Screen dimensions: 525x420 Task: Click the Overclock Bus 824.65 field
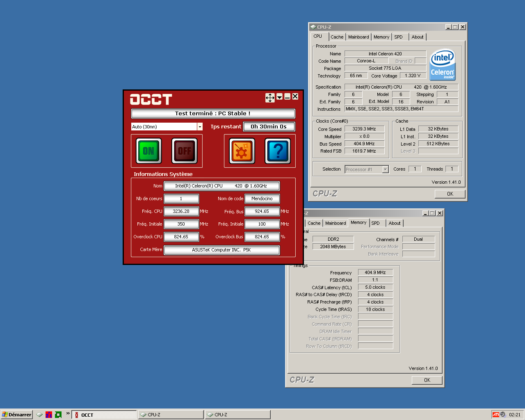point(262,237)
